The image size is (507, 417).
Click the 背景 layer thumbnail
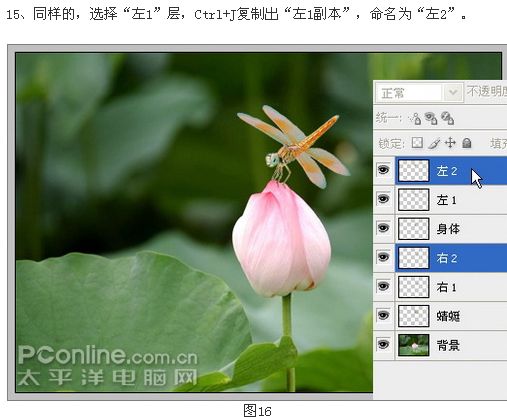coord(413,345)
